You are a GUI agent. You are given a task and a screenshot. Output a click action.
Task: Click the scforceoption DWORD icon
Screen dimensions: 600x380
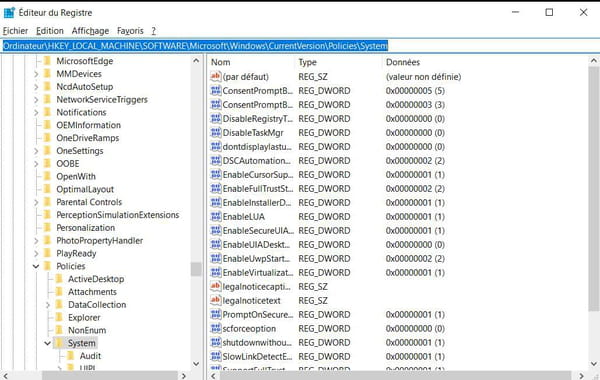coord(216,328)
